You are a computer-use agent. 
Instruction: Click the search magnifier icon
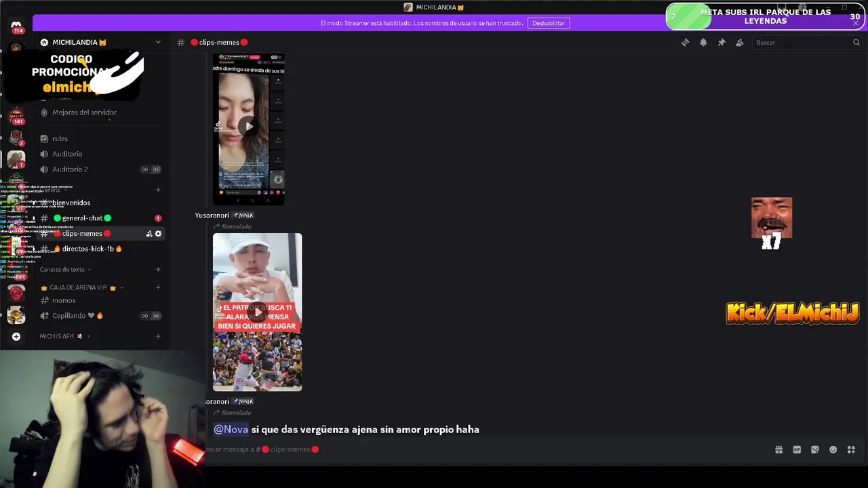pos(856,42)
